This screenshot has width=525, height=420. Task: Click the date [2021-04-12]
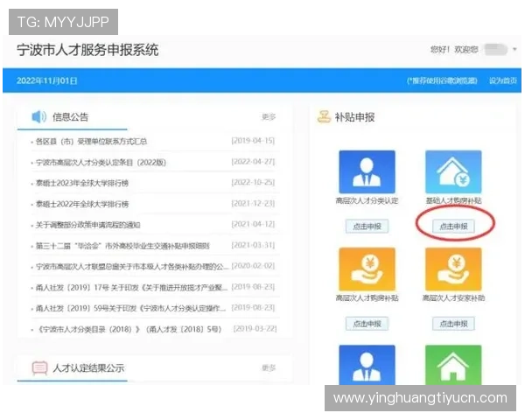click(253, 224)
